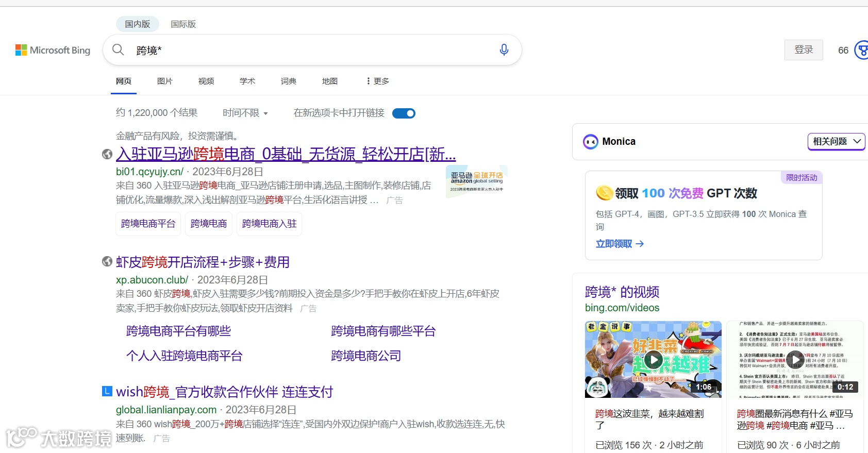Click the globe icon beside Amazon result
Image resolution: width=868 pixels, height=453 pixels.
click(x=107, y=154)
